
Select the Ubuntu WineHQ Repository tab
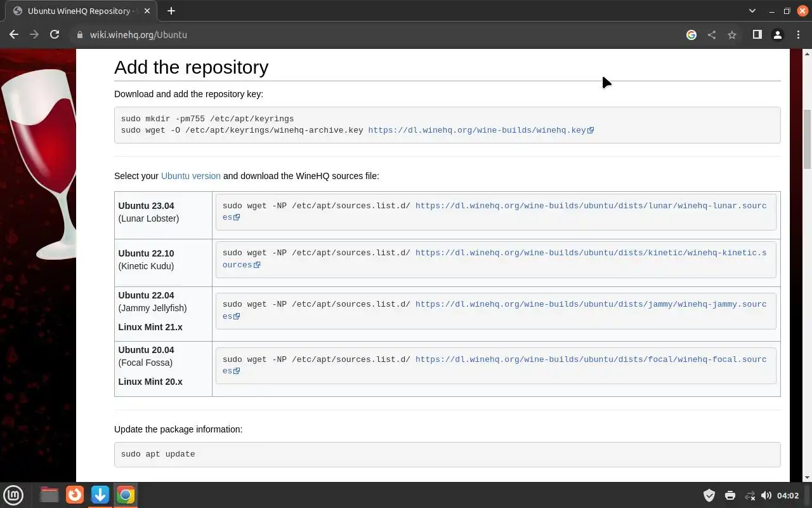(79, 11)
